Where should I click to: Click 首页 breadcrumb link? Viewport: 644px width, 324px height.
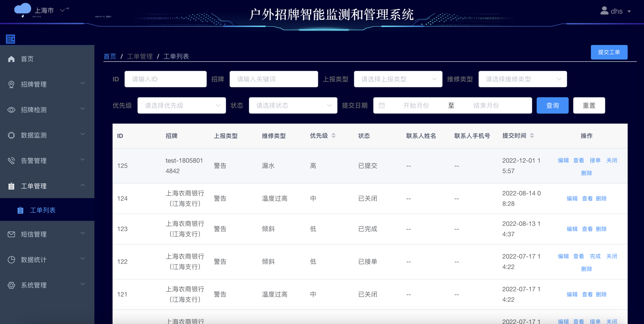pyautogui.click(x=110, y=56)
